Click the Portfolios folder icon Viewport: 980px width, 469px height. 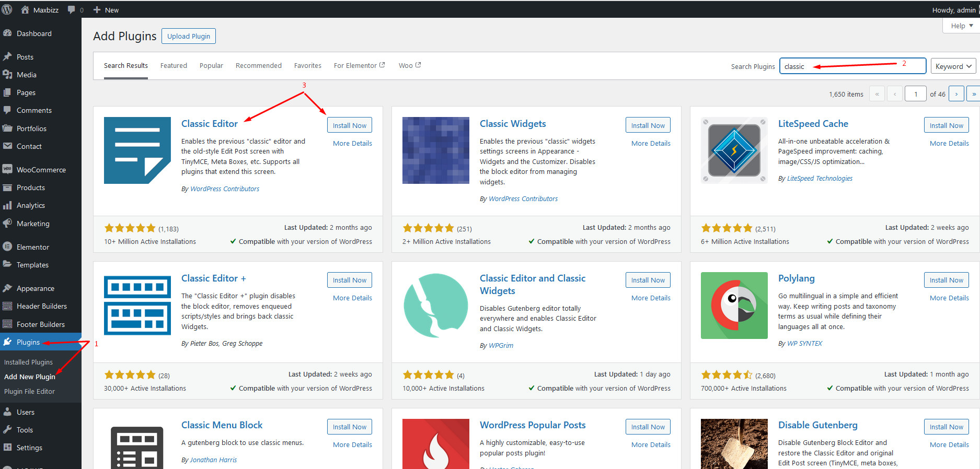(7, 128)
